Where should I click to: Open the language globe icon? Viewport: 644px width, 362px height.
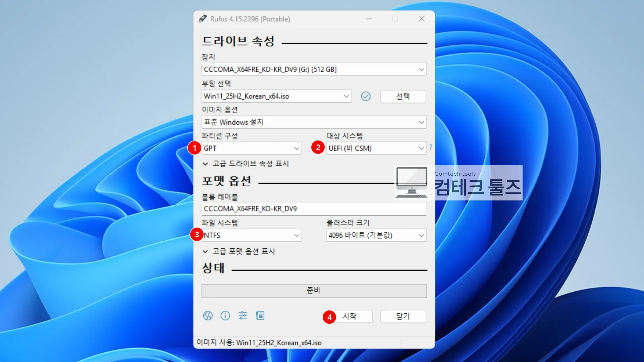point(208,315)
